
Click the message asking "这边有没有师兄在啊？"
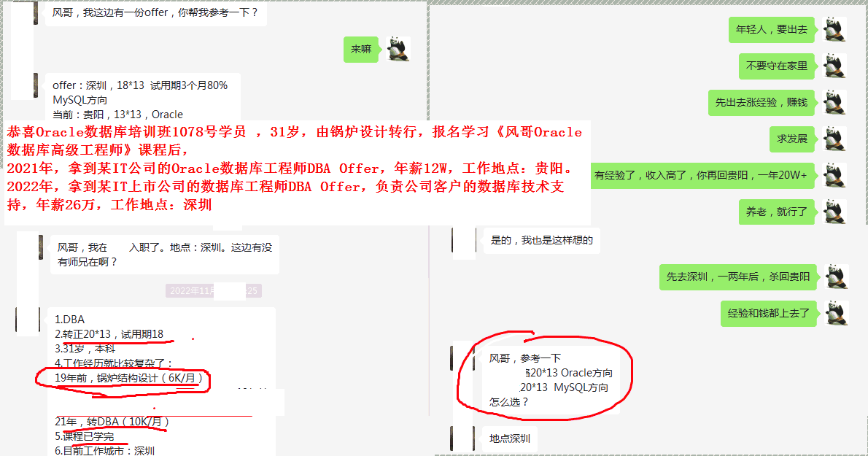(164, 255)
